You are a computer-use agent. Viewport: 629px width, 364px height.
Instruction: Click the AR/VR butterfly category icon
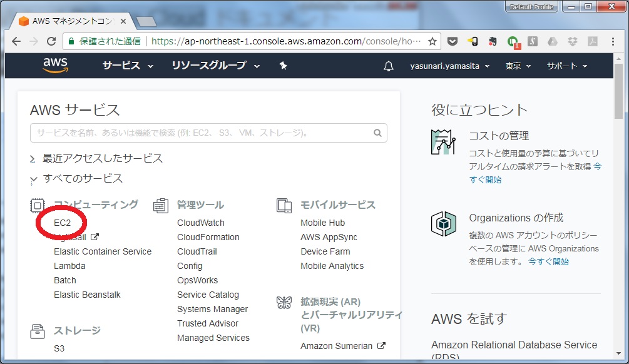(x=284, y=302)
